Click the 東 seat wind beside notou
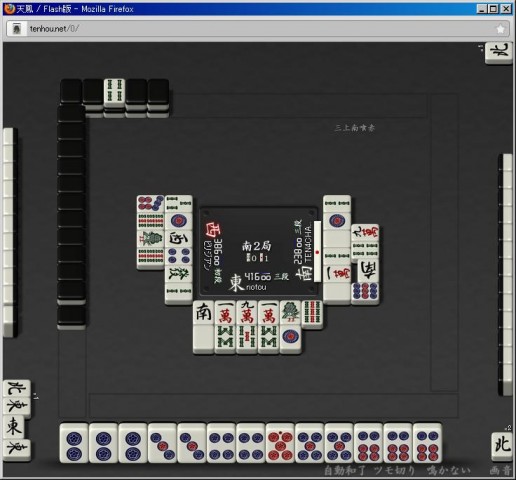The image size is (516, 480). tap(236, 283)
